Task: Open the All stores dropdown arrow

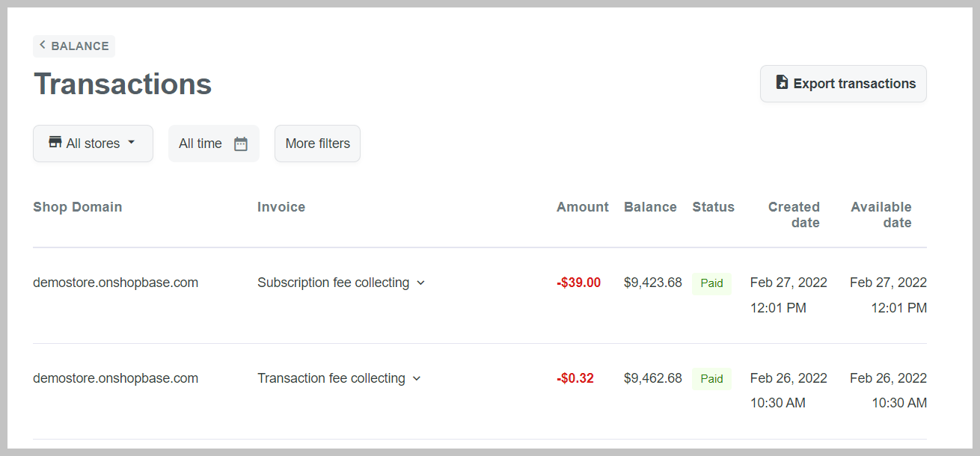Action: click(x=132, y=142)
